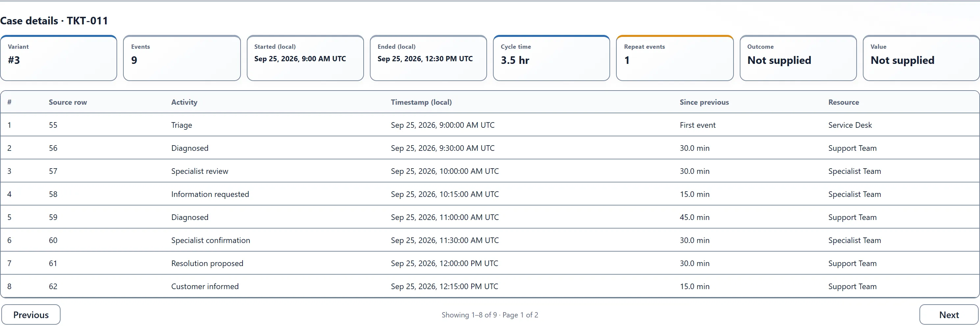980x326 pixels.
Task: Click 'Sep 25, 2026, 9:00 AM UTC' started value
Action: tap(300, 59)
